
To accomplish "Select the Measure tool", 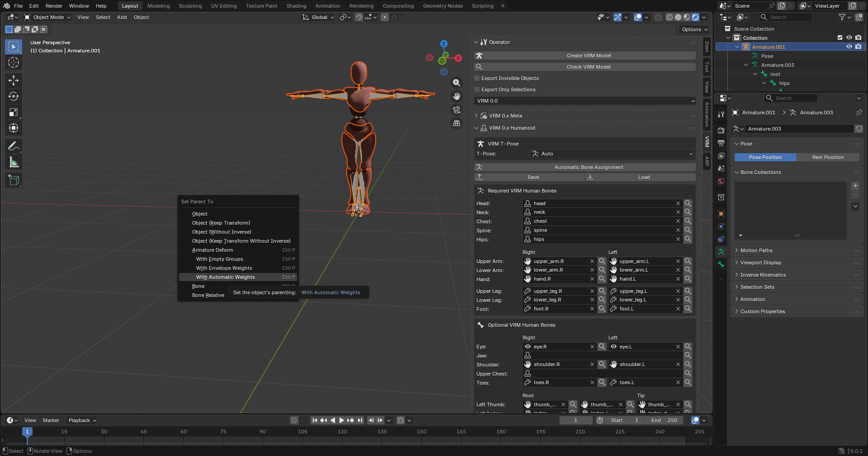I will coord(14,162).
